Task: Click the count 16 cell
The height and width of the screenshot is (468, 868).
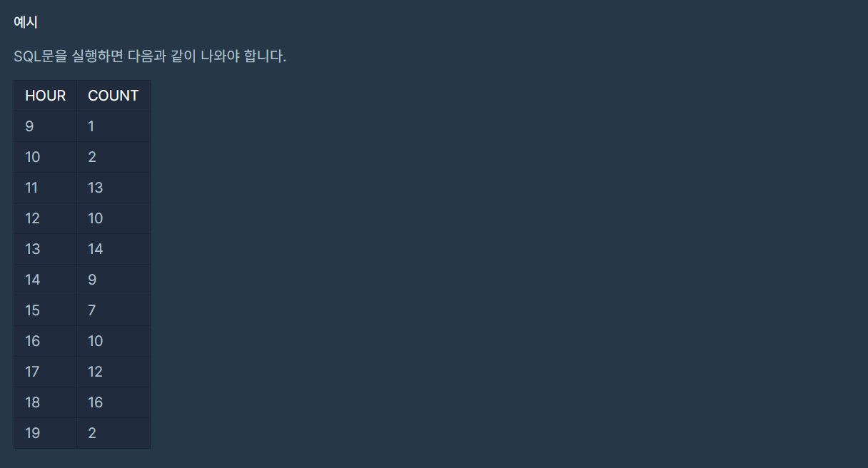Action: pyautogui.click(x=113, y=402)
